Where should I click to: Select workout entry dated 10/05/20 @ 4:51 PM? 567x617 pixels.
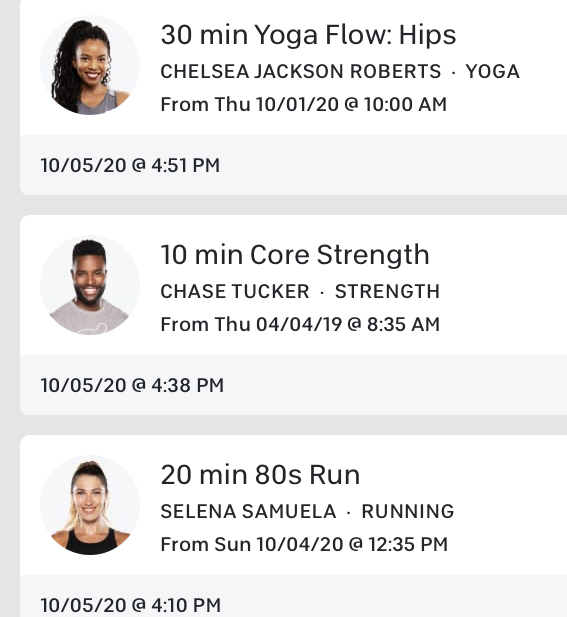pos(130,165)
